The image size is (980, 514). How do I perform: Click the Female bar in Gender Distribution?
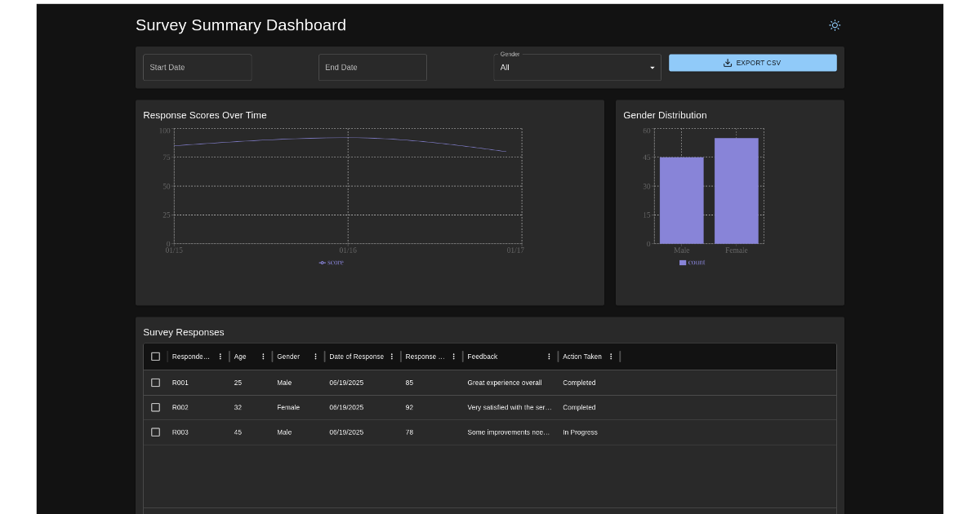(736, 189)
